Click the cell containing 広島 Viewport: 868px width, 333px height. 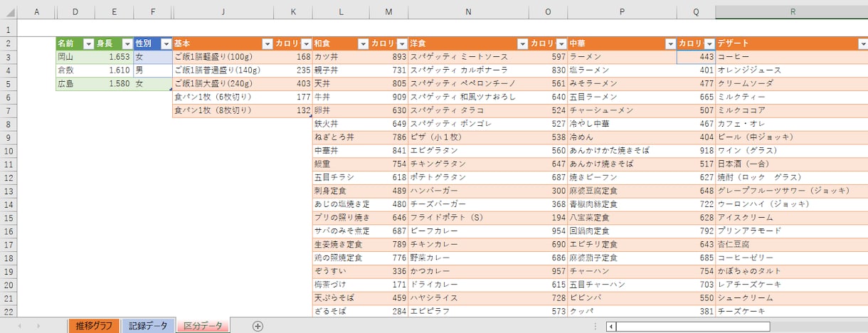coord(75,83)
